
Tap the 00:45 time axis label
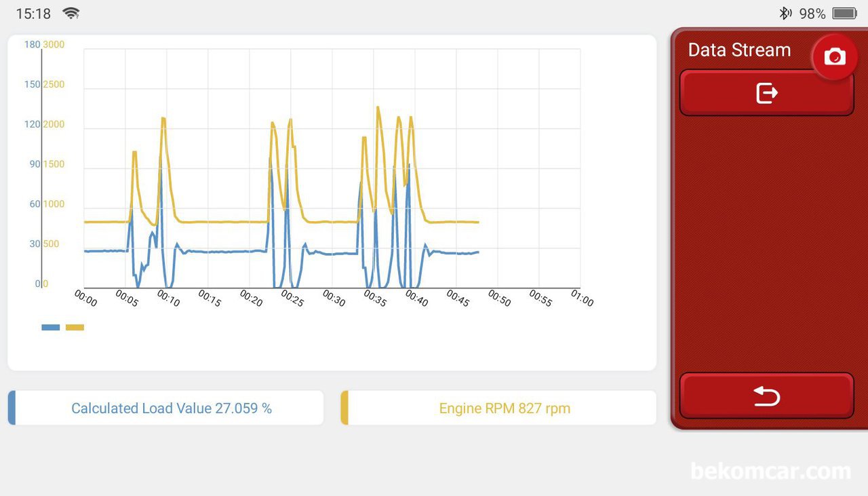(x=458, y=298)
